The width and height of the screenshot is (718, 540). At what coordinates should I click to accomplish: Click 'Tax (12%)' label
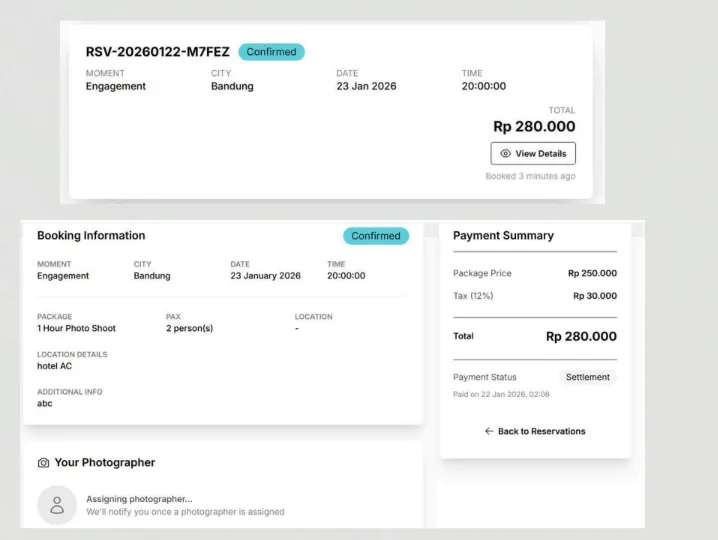pyautogui.click(x=473, y=296)
